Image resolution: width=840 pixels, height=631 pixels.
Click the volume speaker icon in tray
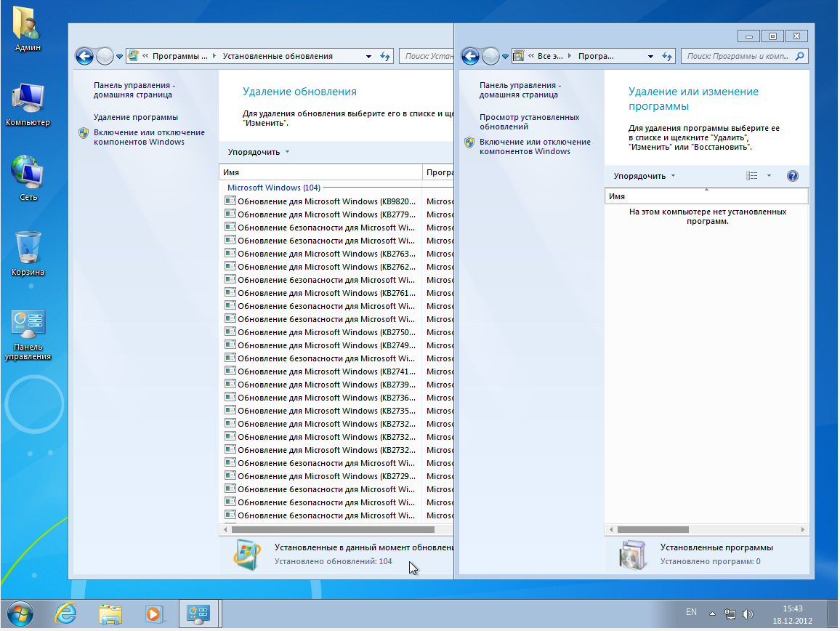click(747, 614)
